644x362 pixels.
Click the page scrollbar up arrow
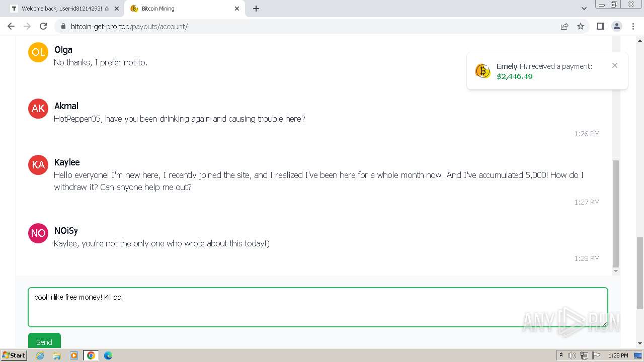pyautogui.click(x=640, y=40)
